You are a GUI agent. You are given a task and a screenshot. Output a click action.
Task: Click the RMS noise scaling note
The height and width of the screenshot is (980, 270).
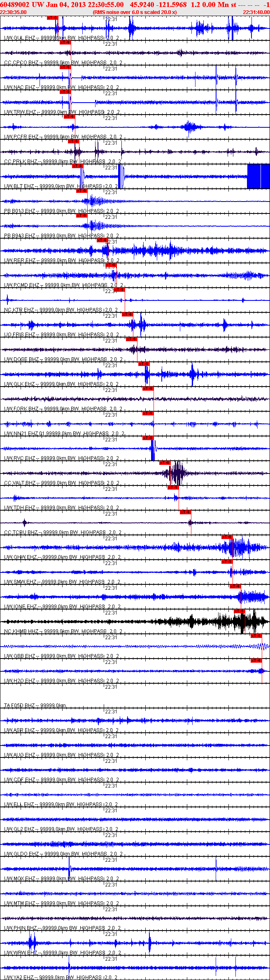[x=135, y=12]
